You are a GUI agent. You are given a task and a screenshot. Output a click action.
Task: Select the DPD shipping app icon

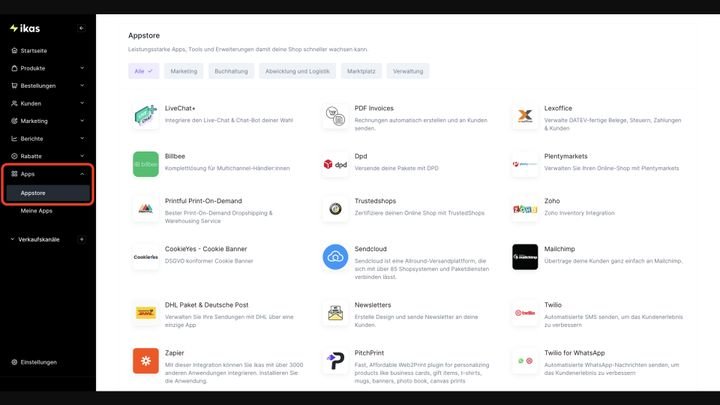click(x=335, y=163)
